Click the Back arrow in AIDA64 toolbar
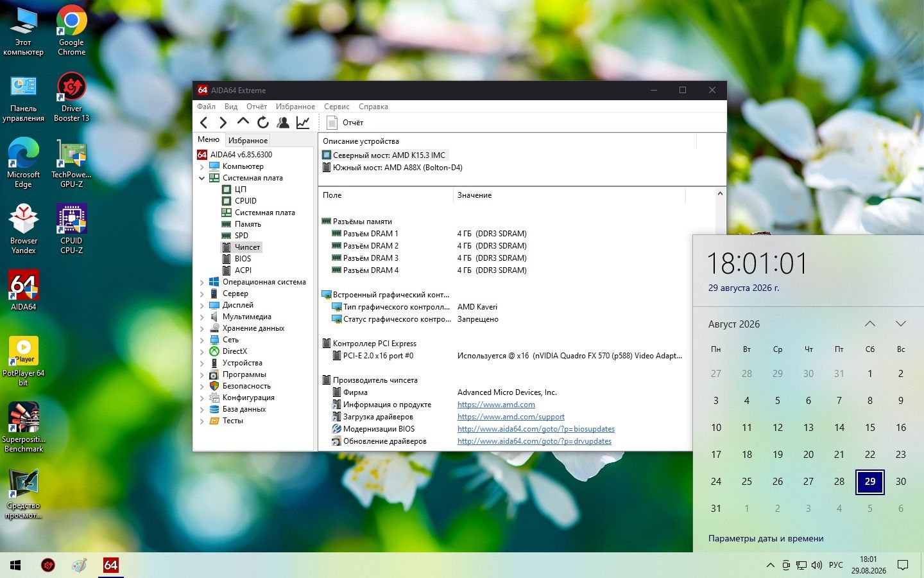Screen dimensions: 924x578 tap(204, 122)
